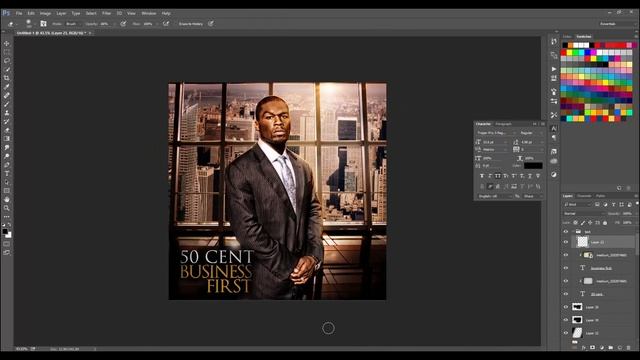Toggle All Caps in Character panel
640x360 pixels.
coord(498,176)
